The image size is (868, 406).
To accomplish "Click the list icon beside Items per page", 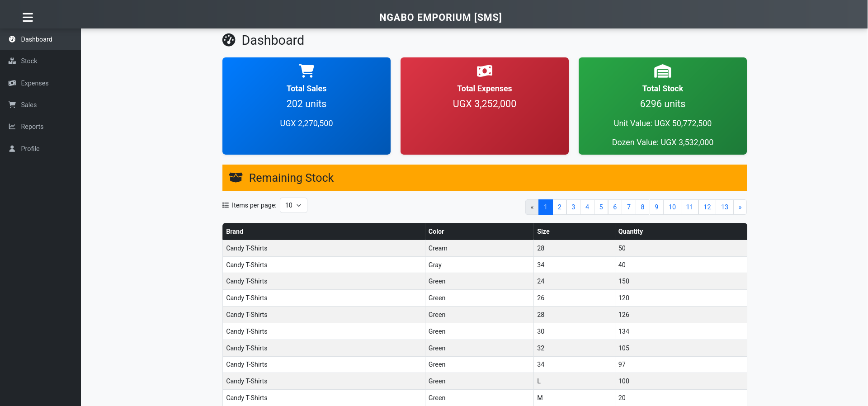I will pyautogui.click(x=226, y=205).
